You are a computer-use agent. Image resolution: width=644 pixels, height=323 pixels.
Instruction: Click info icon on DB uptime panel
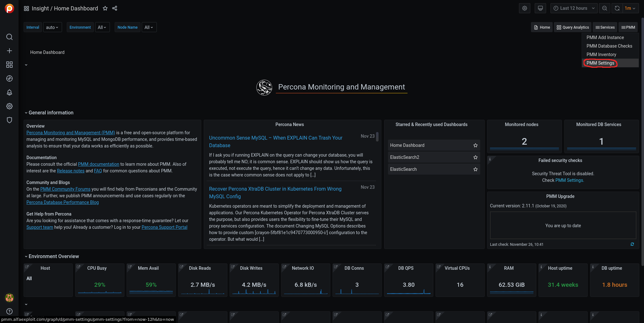pyautogui.click(x=593, y=267)
